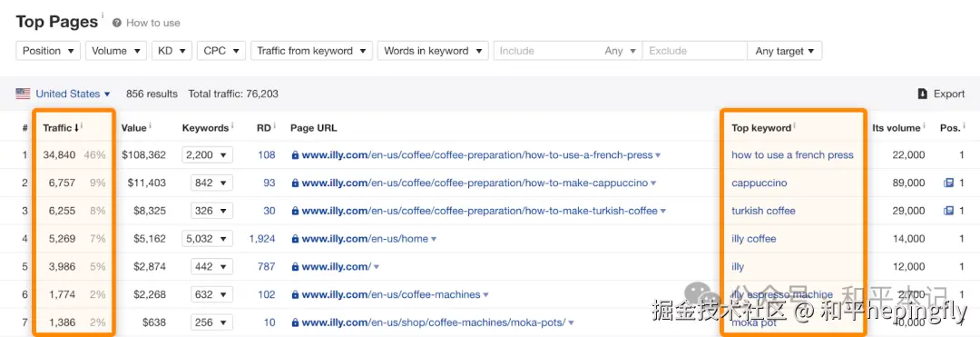The image size is (980, 337).
Task: Sort by the RD column header
Action: tap(263, 127)
